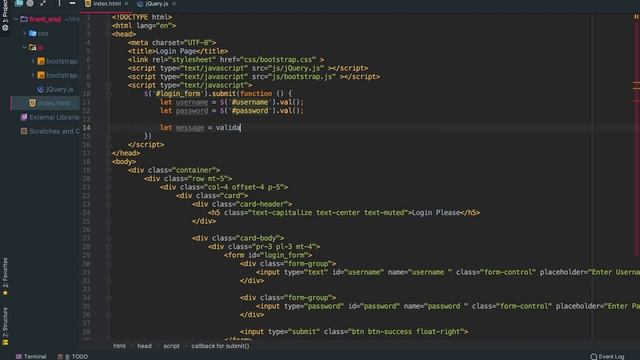Click the hide Project panel minus icon
640x360 pixels.
[x=72, y=3]
